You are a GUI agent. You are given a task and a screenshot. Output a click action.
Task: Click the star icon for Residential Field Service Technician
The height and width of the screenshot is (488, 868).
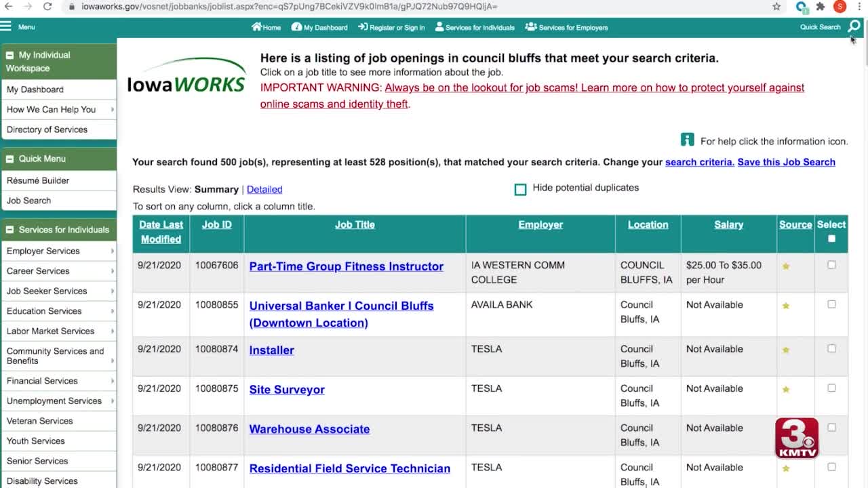(786, 468)
